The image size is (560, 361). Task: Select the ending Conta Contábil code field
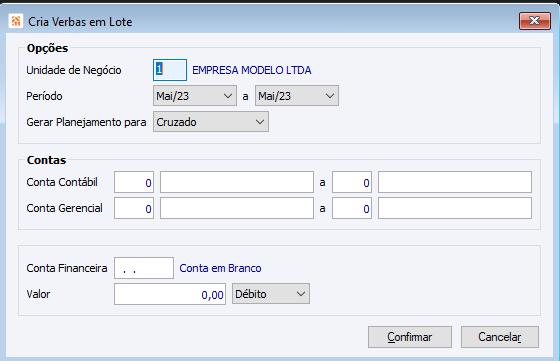pos(352,182)
